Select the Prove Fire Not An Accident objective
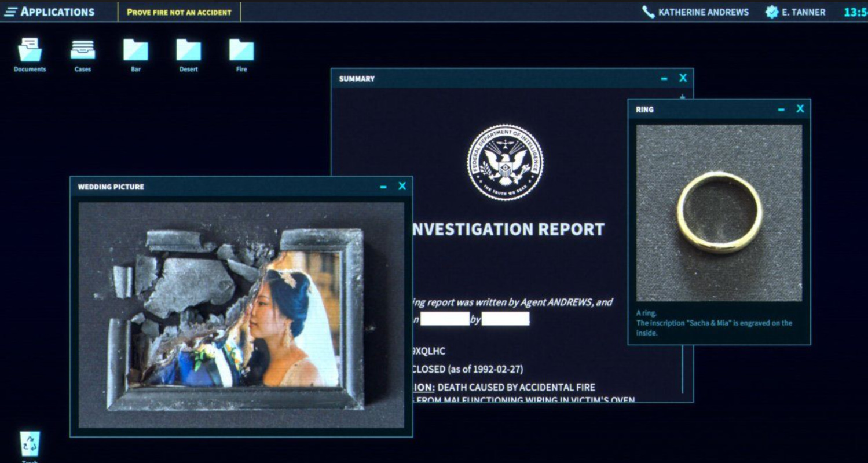The image size is (868, 463). pyautogui.click(x=179, y=12)
